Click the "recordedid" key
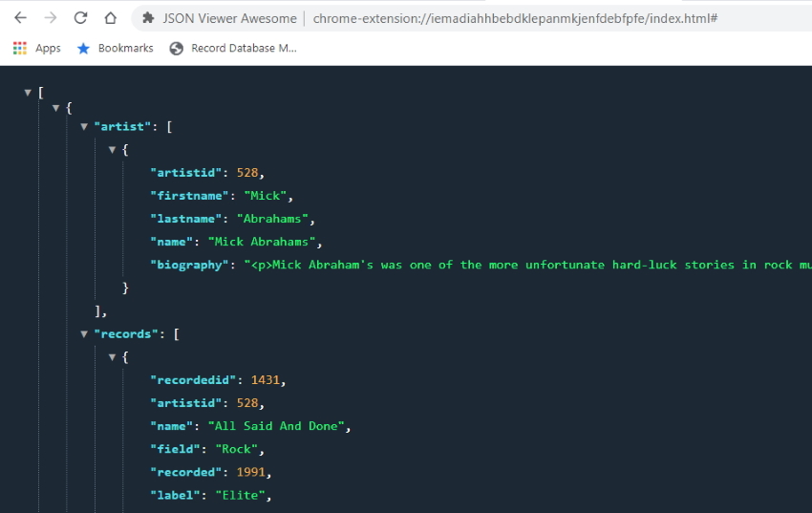This screenshot has width=812, height=513. pos(193,380)
